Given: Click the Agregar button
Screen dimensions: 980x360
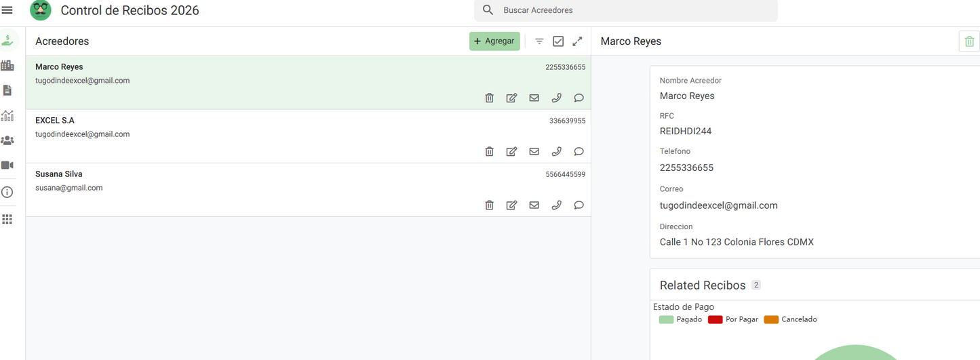Looking at the screenshot, I should pyautogui.click(x=494, y=41).
